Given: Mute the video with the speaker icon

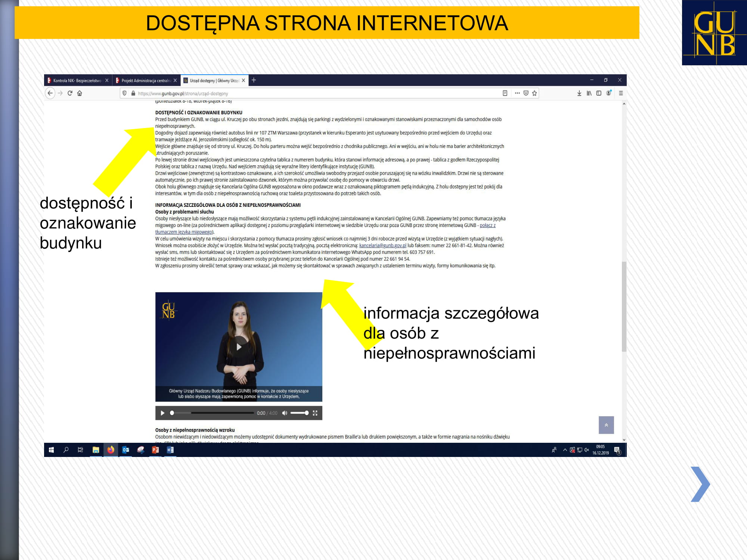Looking at the screenshot, I should coord(285,413).
